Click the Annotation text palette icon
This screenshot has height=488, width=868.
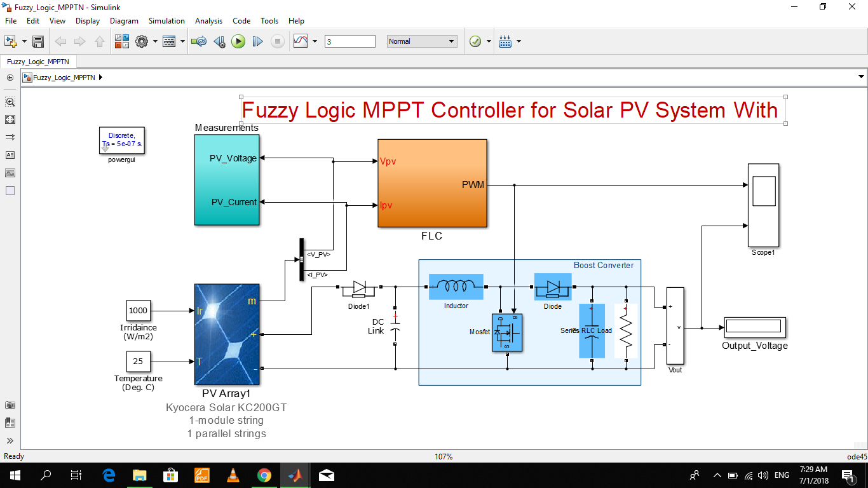pos(10,155)
